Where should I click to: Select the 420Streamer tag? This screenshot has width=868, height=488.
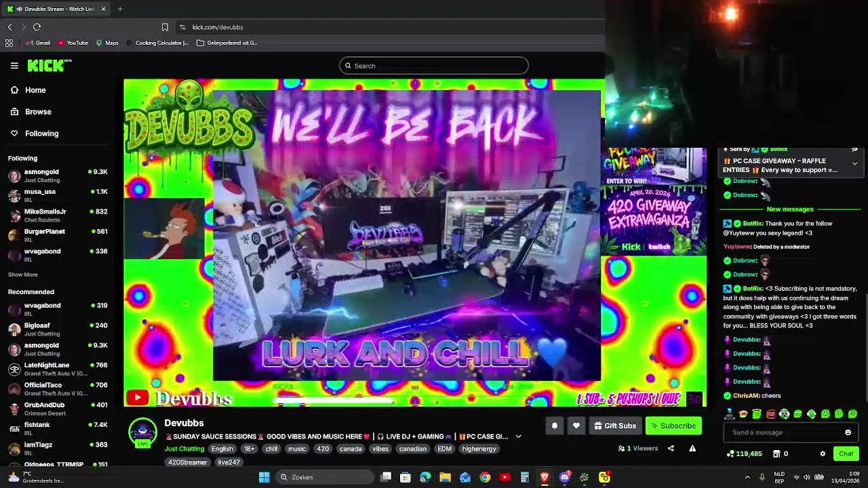188,462
